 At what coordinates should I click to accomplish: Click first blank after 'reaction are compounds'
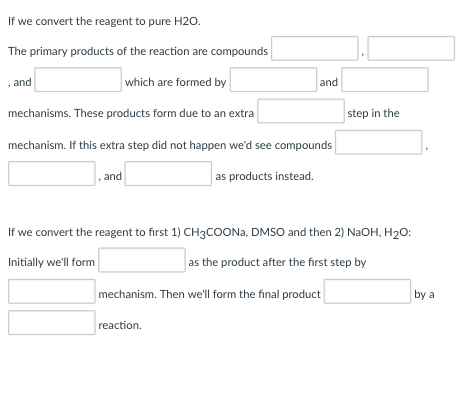[315, 48]
